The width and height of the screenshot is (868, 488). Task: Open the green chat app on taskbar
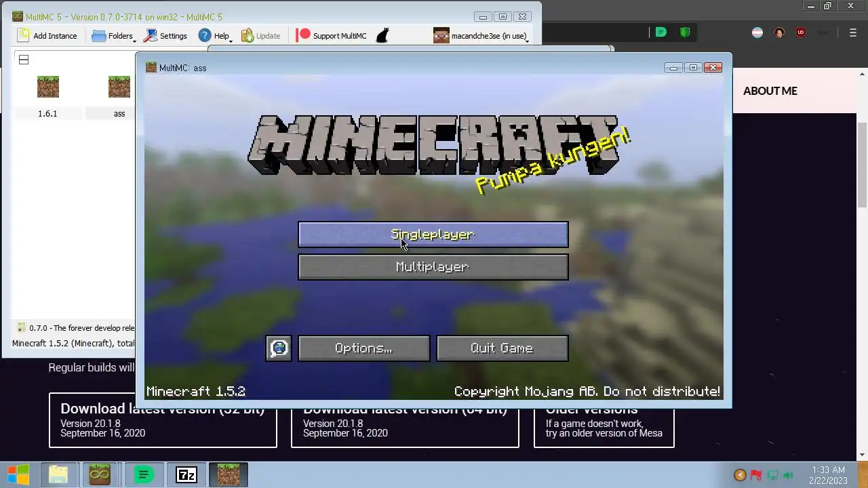[143, 475]
